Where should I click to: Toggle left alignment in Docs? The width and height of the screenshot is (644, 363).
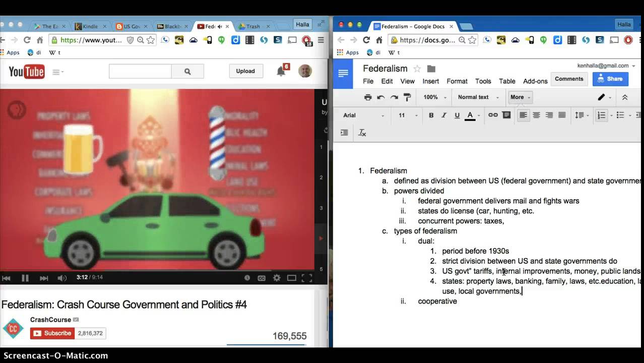click(x=524, y=115)
